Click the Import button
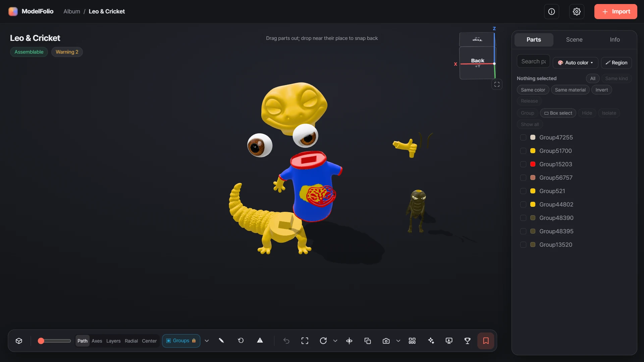The image size is (644, 362). click(615, 12)
